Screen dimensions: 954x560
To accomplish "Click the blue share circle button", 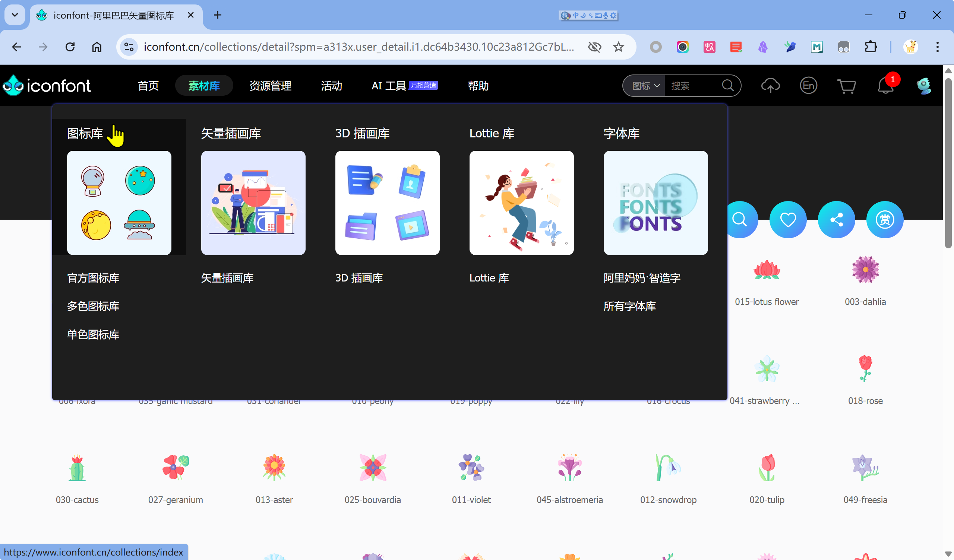I will (836, 219).
